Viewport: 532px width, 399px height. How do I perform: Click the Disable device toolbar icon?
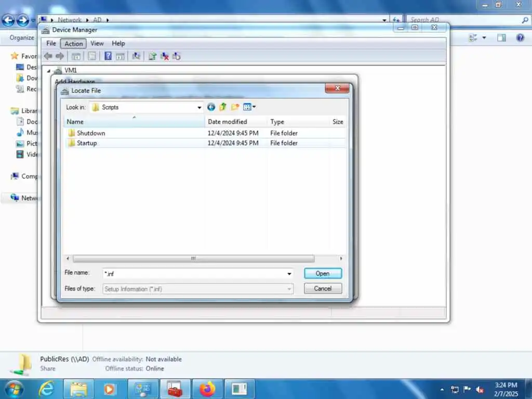177,56
